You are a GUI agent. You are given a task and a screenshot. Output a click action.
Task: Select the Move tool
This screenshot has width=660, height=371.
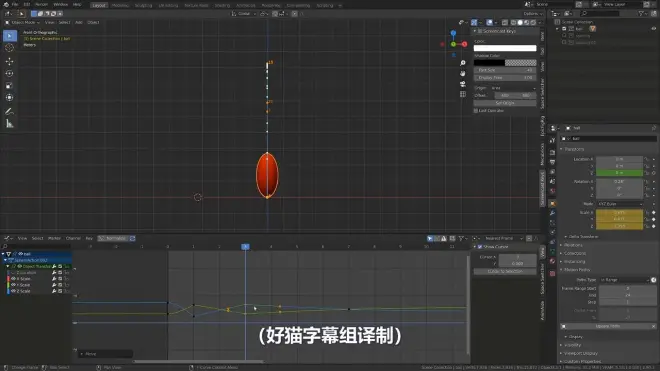pos(9,61)
